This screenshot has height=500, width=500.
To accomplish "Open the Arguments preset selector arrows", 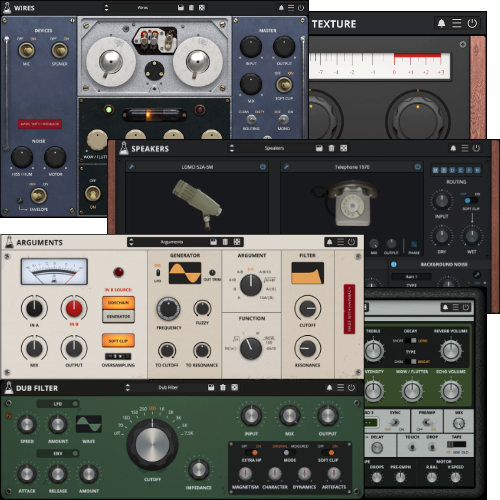I will point(131,242).
